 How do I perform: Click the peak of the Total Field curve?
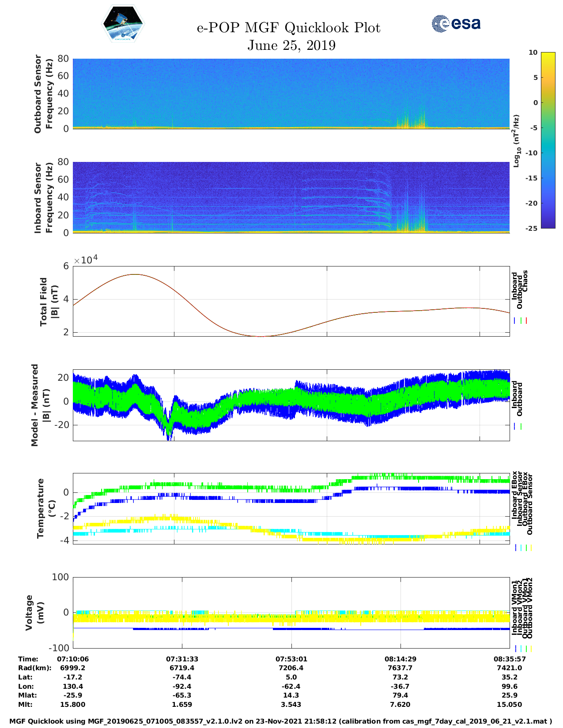135,274
